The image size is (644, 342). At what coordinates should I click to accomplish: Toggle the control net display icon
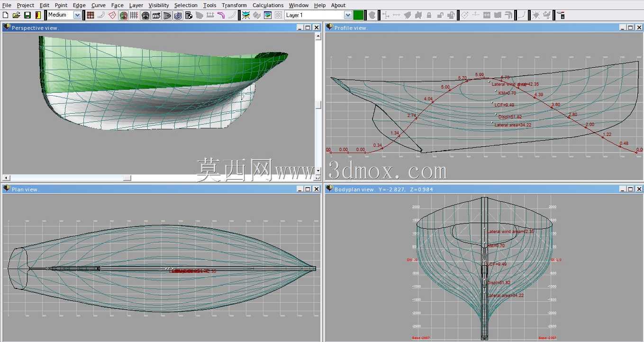click(90, 15)
